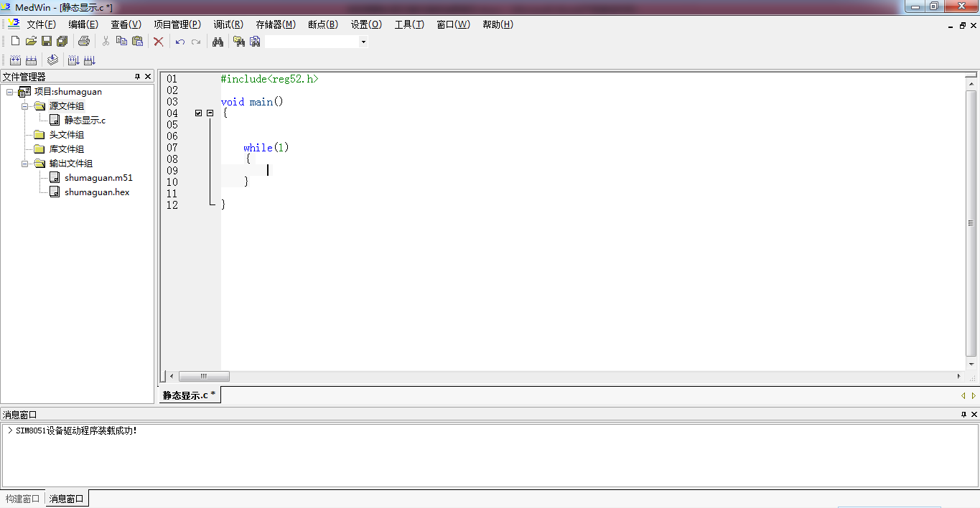Viewport: 980px width, 508px height.
Task: Click the tab strip right navigation arrow
Action: (974, 395)
